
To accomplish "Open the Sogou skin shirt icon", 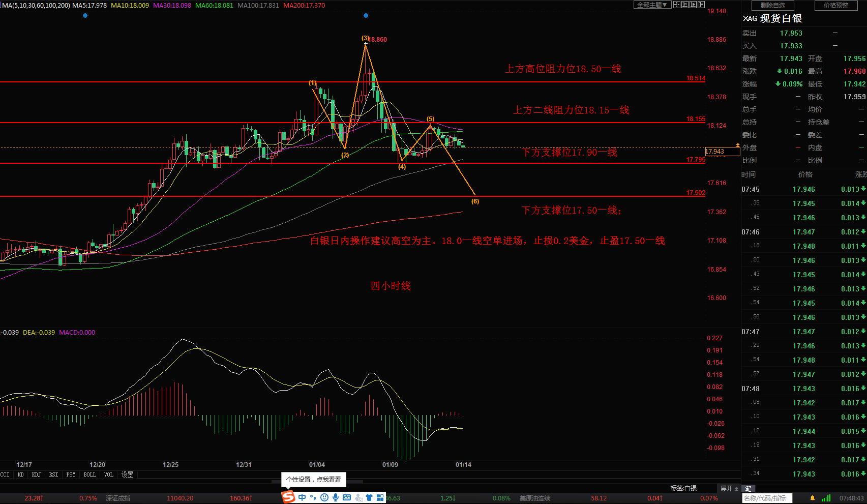I will click(369, 497).
